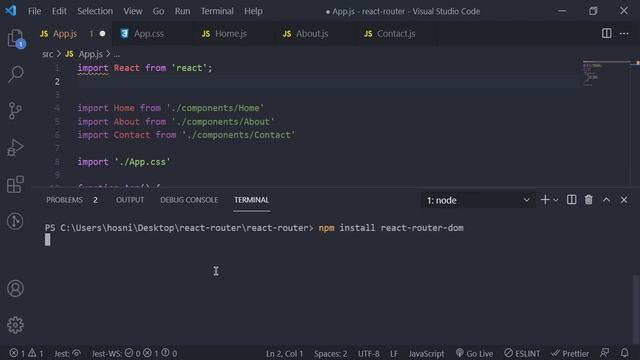Switch to the PROBLEMS panel tab
This screenshot has height=360, width=640.
click(x=72, y=200)
